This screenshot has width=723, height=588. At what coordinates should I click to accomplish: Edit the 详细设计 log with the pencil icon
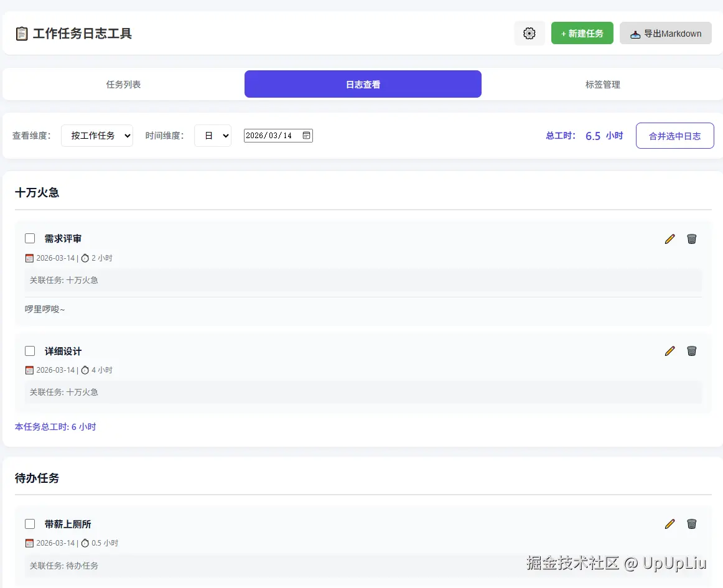[x=669, y=351]
